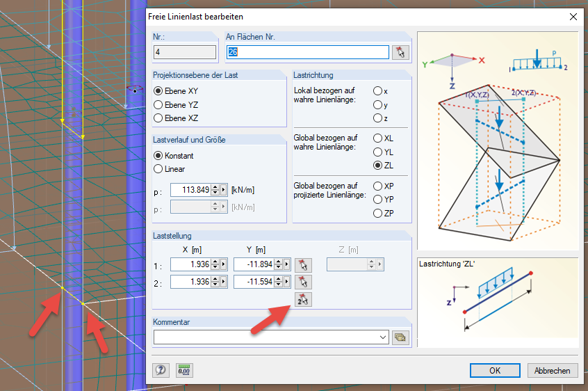Choose Linear load distribution
Image resolution: width=588 pixels, height=391 pixels.
(x=170, y=169)
